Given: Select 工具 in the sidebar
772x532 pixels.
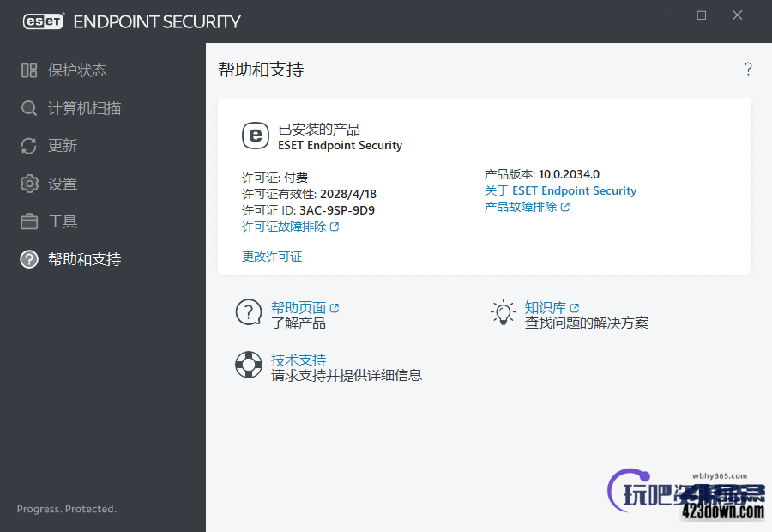Looking at the screenshot, I should 63,221.
